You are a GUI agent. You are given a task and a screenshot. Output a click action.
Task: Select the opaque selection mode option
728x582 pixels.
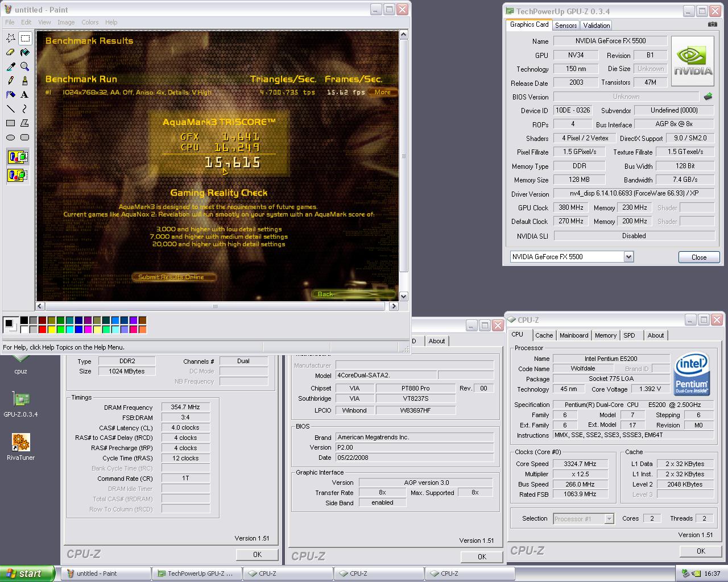click(18, 157)
